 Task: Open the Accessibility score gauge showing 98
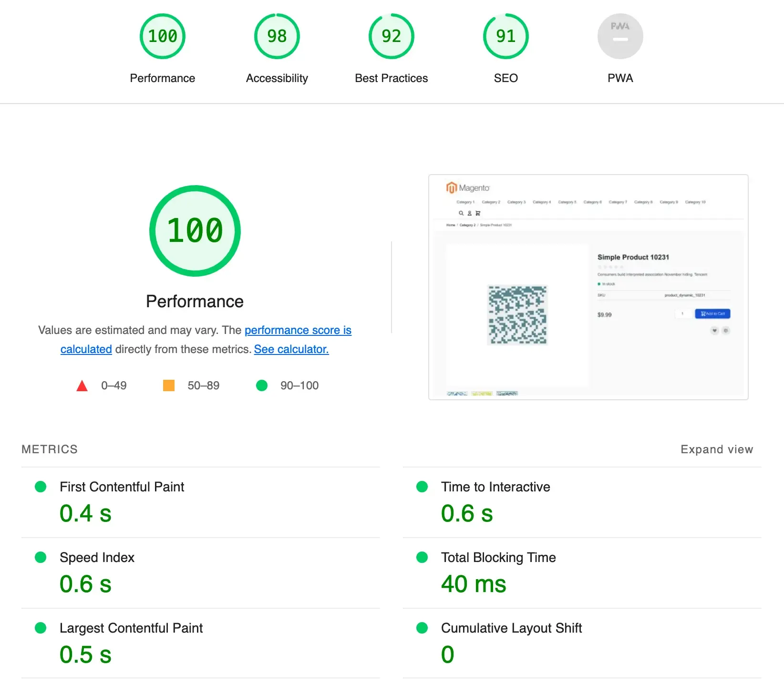coord(277,36)
